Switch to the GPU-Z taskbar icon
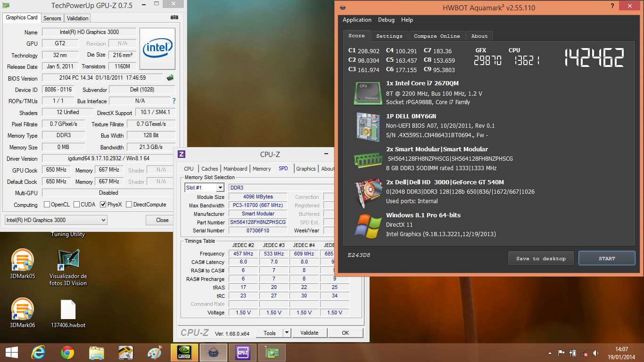 (x=272, y=353)
